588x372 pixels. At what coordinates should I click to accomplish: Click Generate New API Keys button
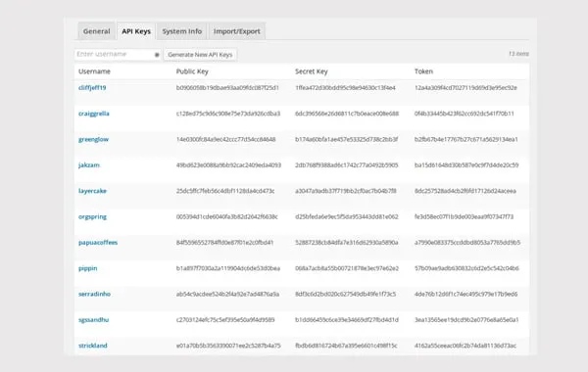[x=200, y=54]
